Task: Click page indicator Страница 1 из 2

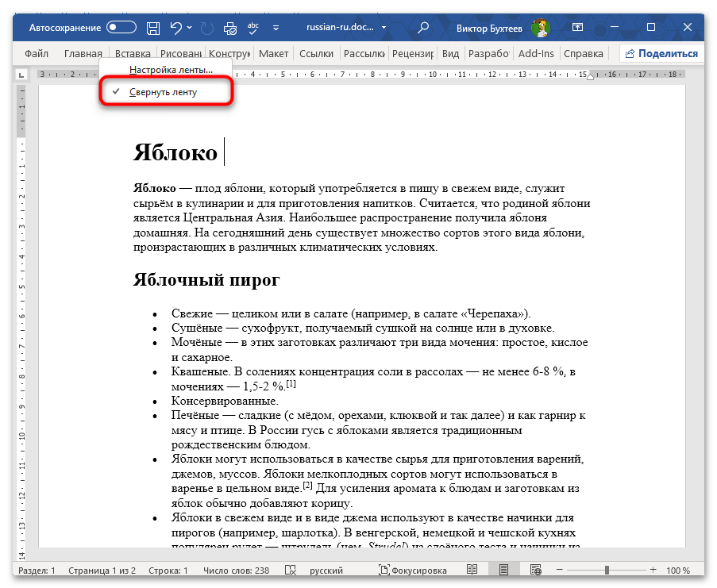Action: click(102, 571)
